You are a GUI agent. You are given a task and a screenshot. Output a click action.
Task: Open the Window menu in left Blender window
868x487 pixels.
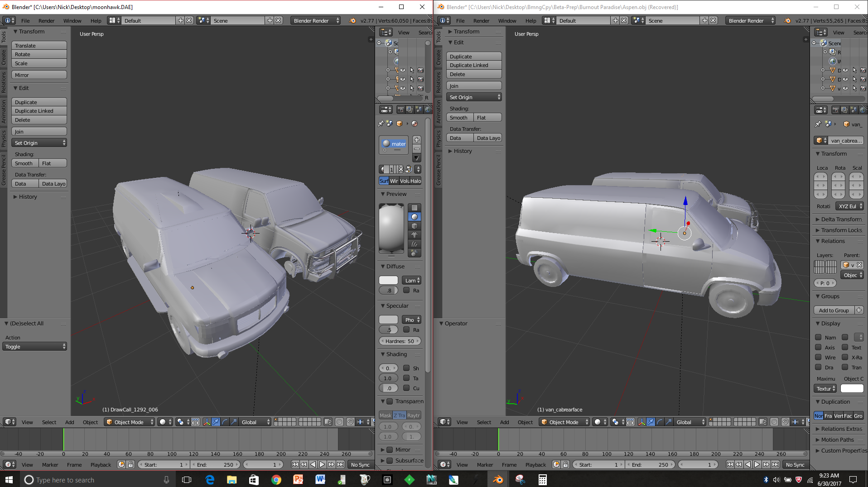pyautogui.click(x=72, y=20)
